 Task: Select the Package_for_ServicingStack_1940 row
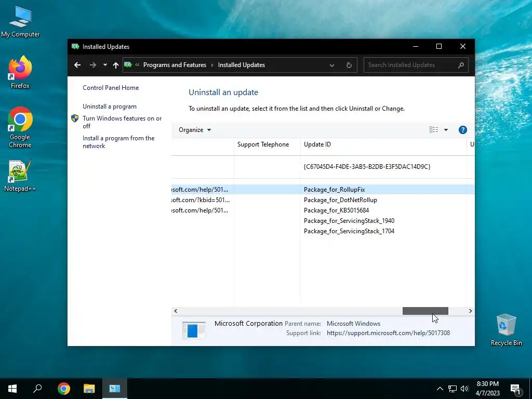point(323,221)
